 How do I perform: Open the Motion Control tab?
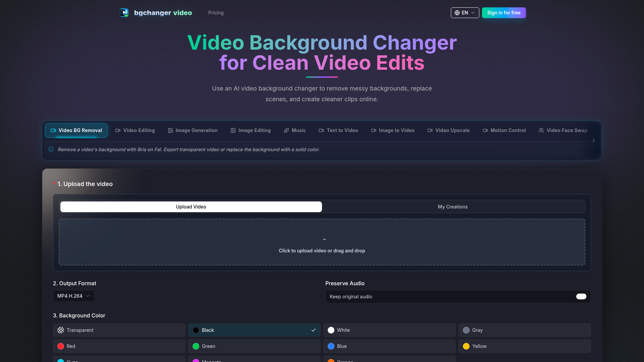(x=504, y=130)
